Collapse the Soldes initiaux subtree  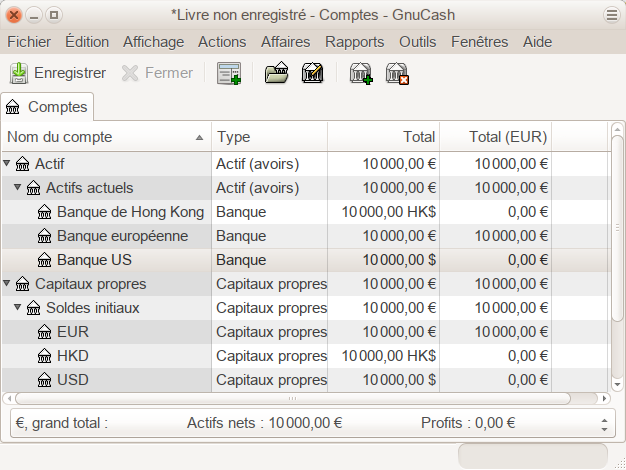coord(18,307)
